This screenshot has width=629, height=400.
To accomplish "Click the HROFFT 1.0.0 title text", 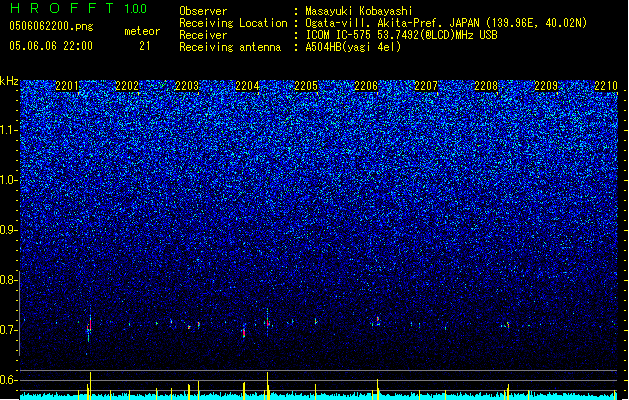I will [79, 8].
